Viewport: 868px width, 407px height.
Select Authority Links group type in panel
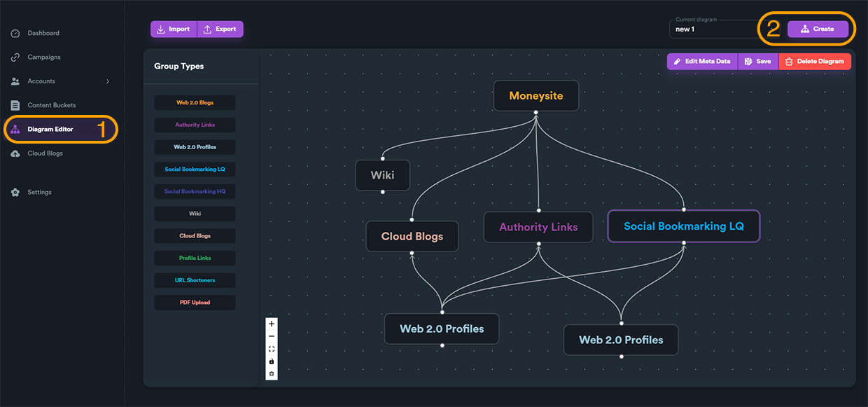coord(195,125)
